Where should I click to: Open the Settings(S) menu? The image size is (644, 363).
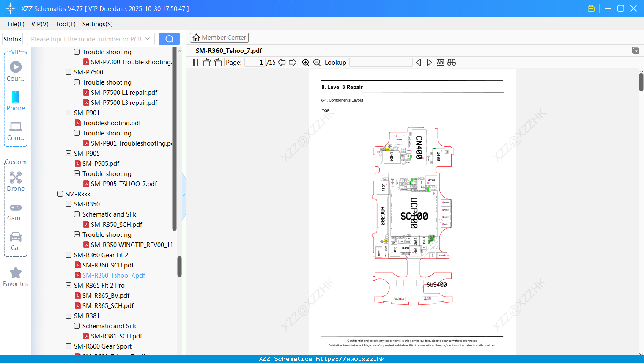pyautogui.click(x=98, y=24)
